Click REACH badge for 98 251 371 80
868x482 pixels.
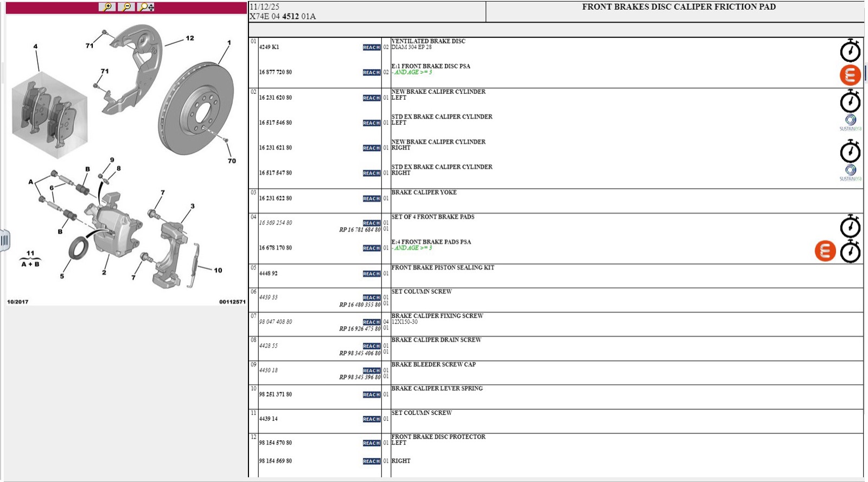372,395
